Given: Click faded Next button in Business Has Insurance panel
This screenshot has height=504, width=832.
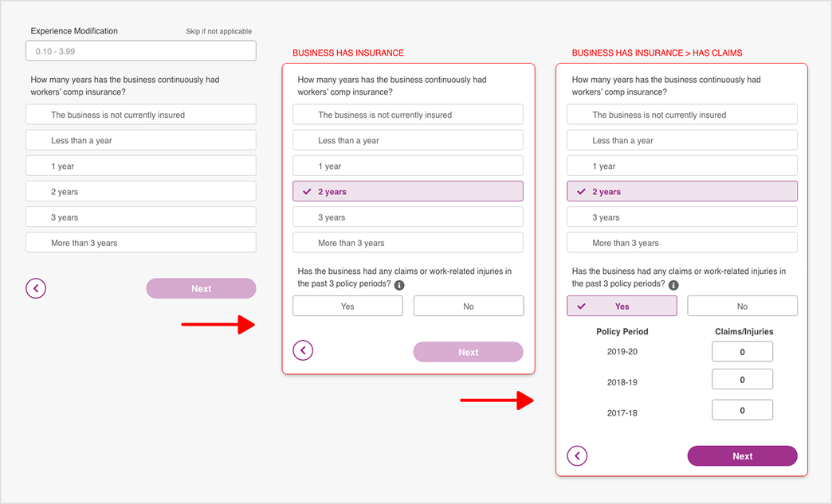Looking at the screenshot, I should (x=469, y=352).
